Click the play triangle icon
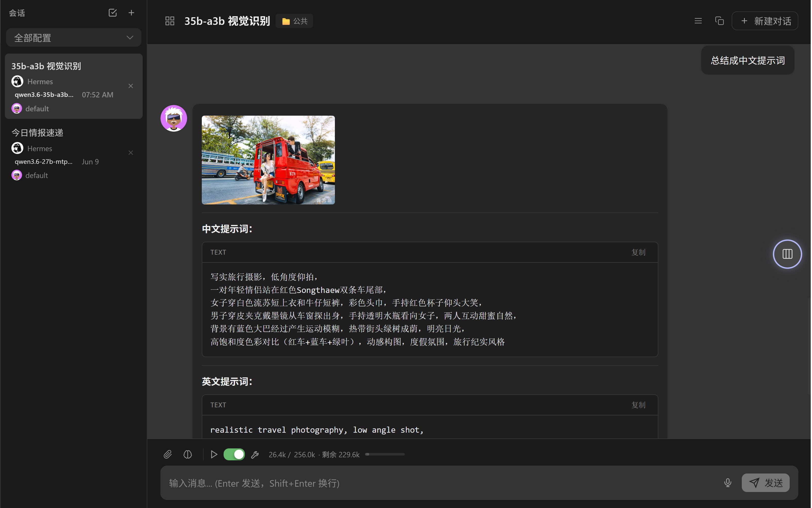Image resolution: width=812 pixels, height=508 pixels. 214,454
